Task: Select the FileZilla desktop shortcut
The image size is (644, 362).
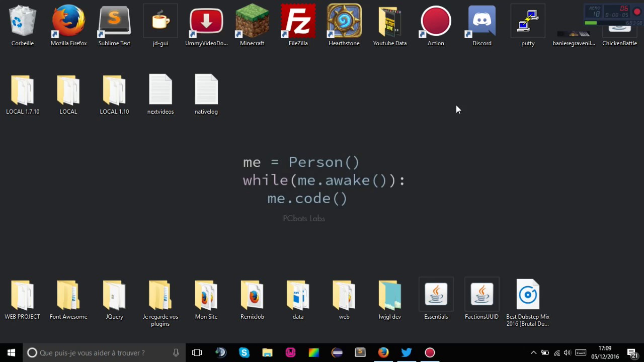Action: 298,25
